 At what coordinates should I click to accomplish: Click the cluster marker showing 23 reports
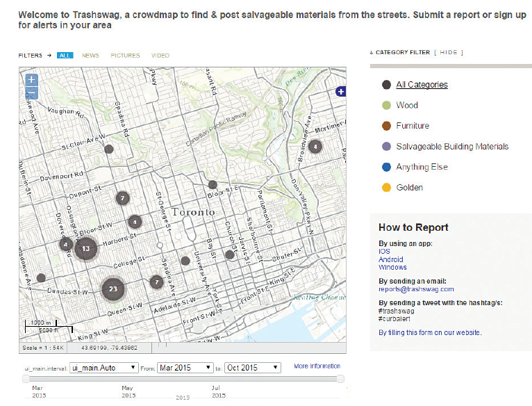113,289
